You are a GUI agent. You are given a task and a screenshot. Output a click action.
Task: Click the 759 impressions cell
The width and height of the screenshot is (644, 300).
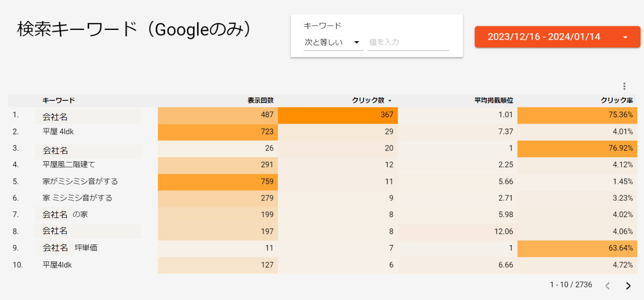[218, 181]
